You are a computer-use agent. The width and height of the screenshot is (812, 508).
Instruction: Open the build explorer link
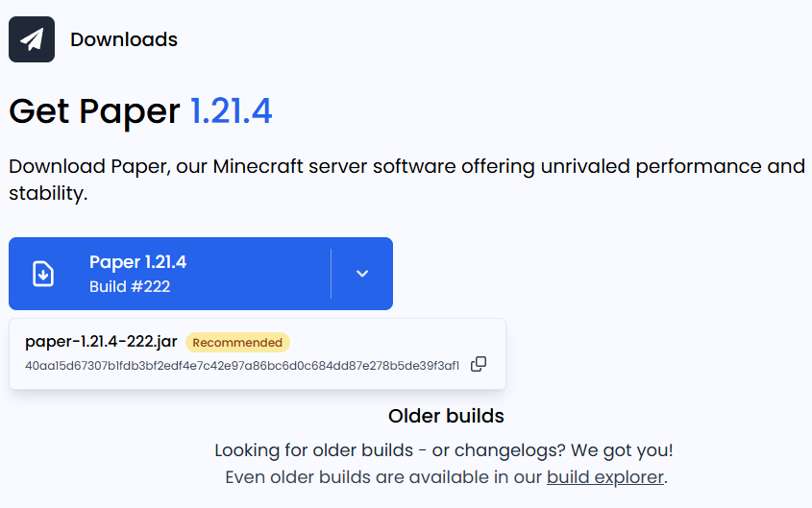point(604,477)
